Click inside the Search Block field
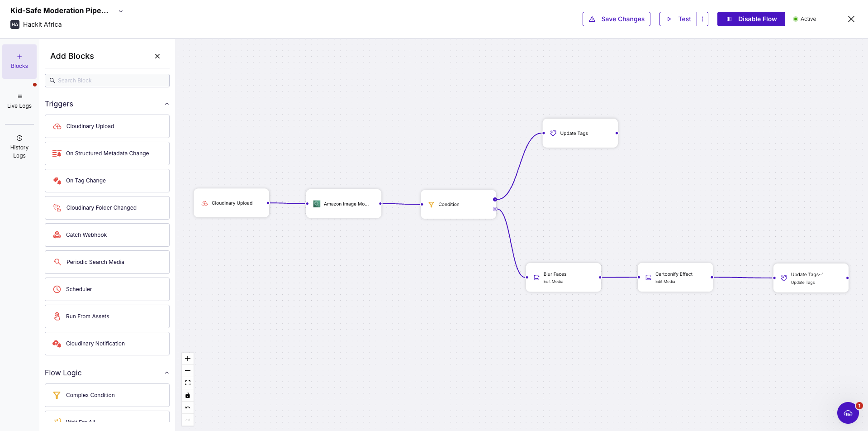This screenshot has height=431, width=868. click(107, 80)
